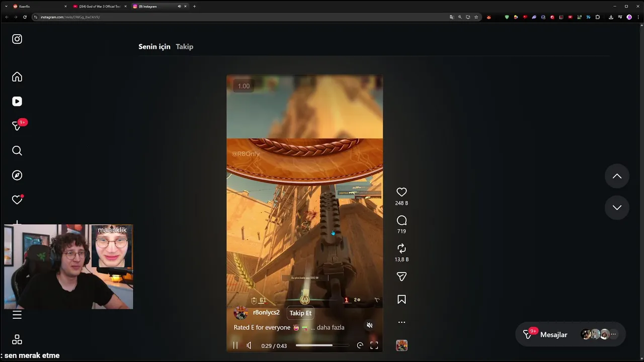Viewport: 644px width, 362px height.
Task: Open the browser downloads icon
Action: click(611, 17)
